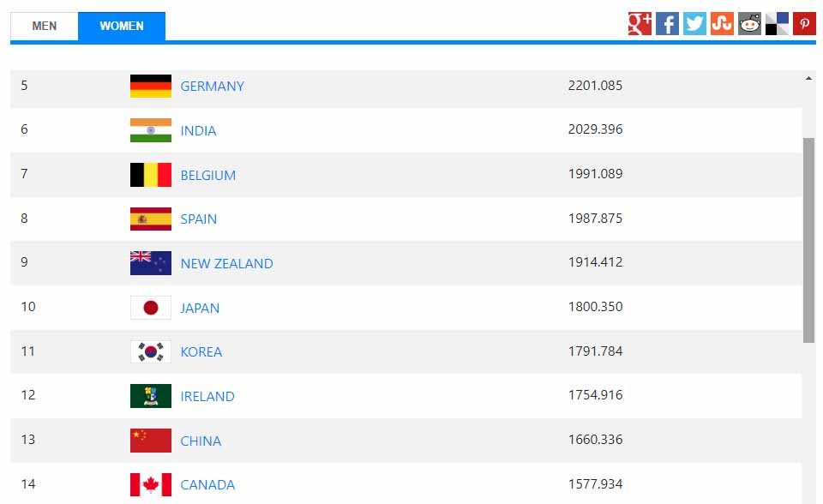
Task: Click the KOREA link
Action: 201,351
